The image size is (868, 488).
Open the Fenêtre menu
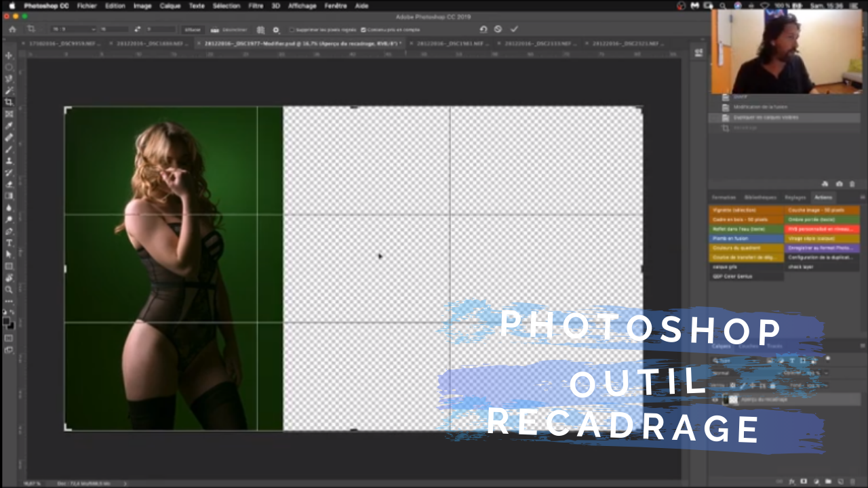[x=336, y=5]
